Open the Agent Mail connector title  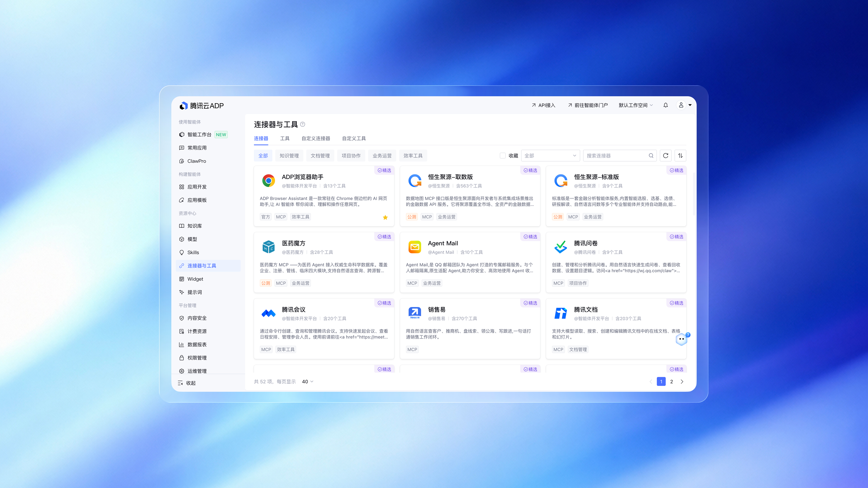click(443, 243)
